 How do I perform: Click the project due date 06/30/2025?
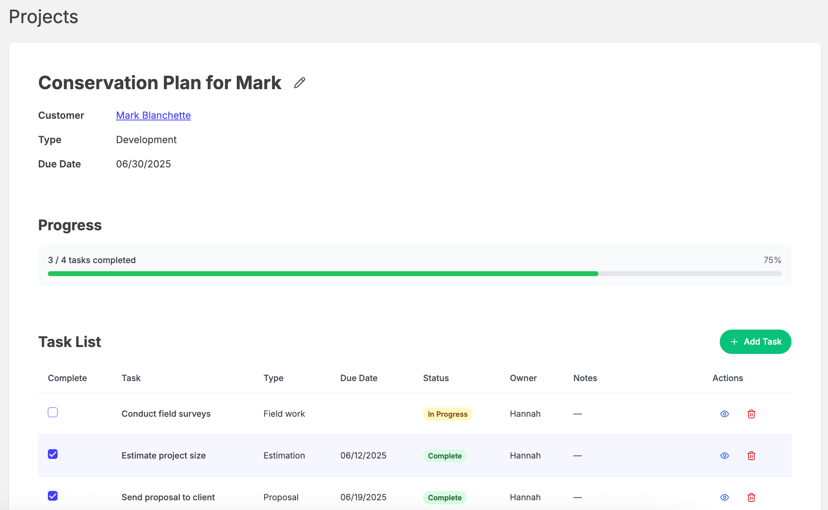click(144, 164)
